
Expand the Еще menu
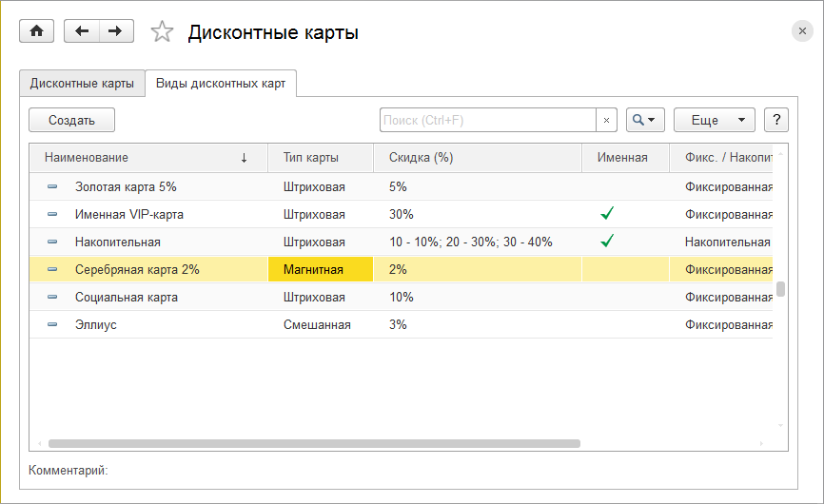(714, 120)
